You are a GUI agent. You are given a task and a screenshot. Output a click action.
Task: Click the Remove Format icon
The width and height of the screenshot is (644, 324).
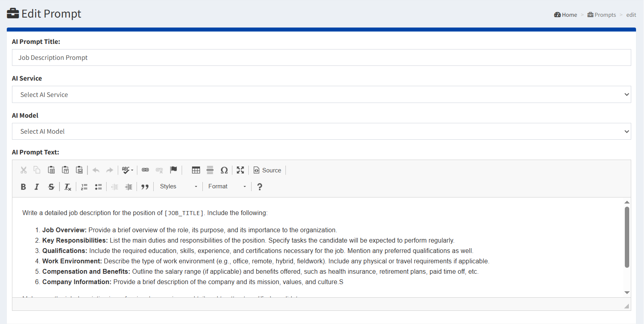tap(67, 187)
